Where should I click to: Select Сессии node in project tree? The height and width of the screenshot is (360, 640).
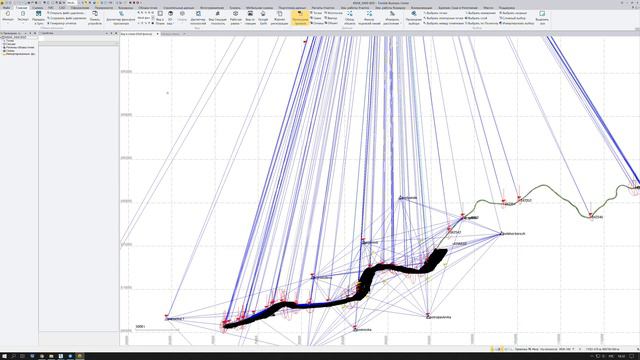pos(10,44)
